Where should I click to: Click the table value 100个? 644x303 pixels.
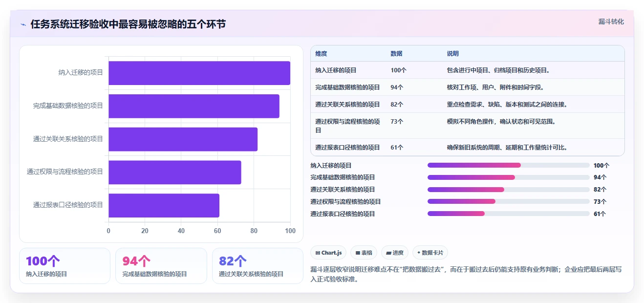(x=398, y=70)
